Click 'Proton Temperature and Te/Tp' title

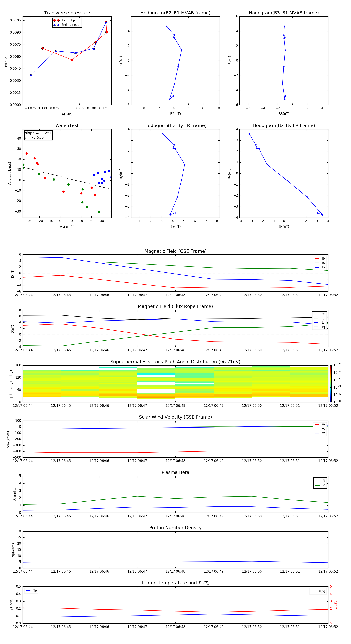(x=175, y=583)
